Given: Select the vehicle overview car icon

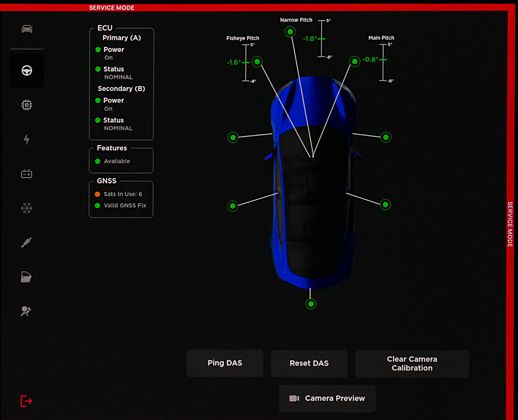Looking at the screenshot, I should (26, 29).
